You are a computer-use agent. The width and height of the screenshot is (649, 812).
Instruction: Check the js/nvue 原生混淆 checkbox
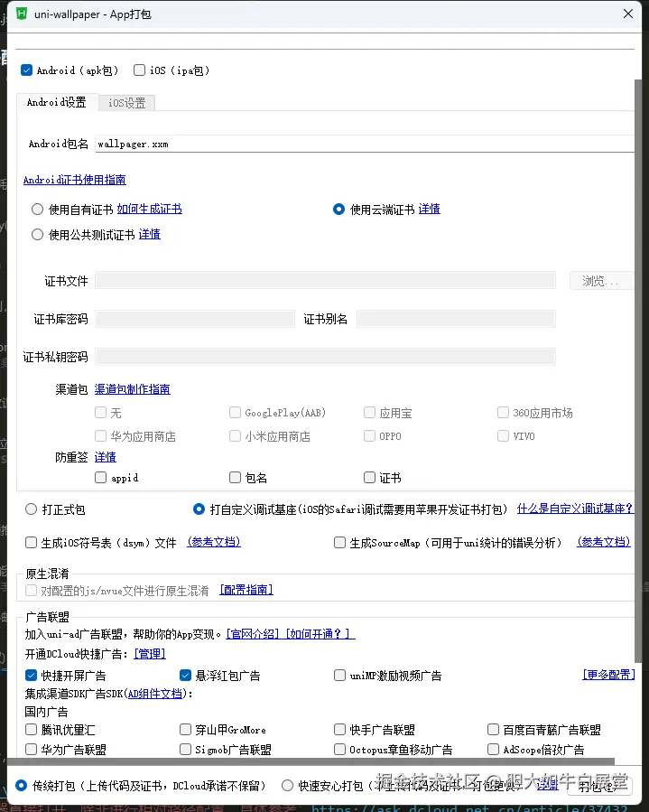(31, 591)
